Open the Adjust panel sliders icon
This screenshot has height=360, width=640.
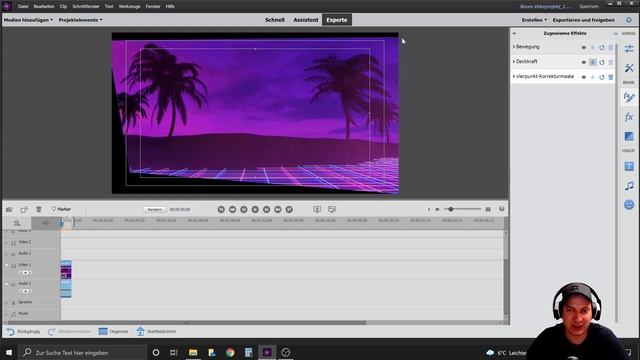[x=629, y=49]
